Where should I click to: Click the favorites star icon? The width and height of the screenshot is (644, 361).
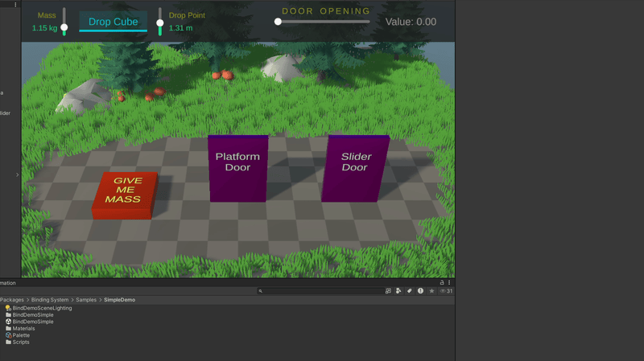[x=431, y=291]
